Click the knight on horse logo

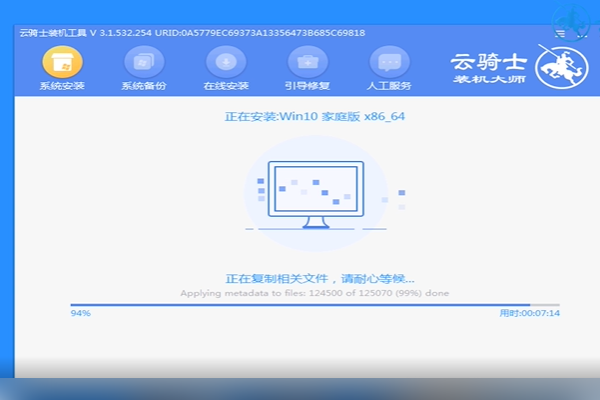tap(561, 67)
